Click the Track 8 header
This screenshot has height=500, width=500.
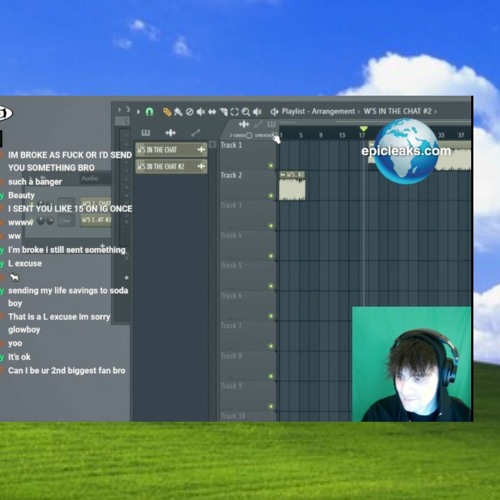[x=248, y=366]
